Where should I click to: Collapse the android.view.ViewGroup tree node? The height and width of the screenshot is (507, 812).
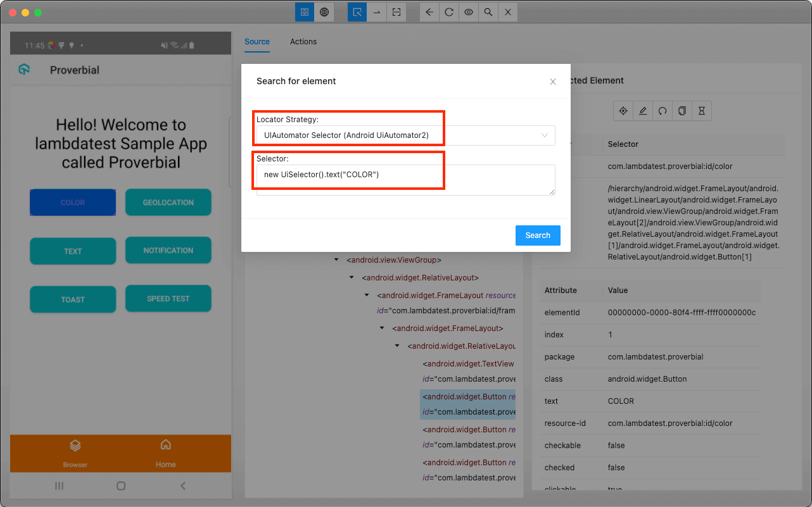tap(336, 260)
